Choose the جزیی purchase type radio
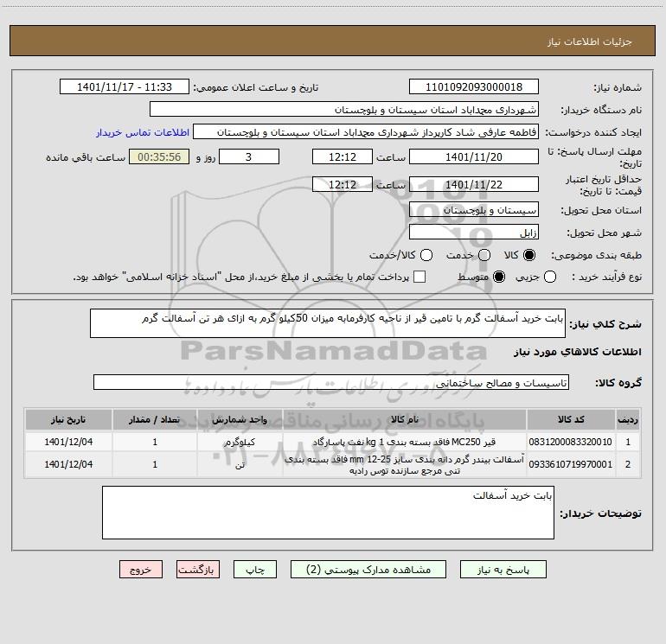Viewport: 666px width, 644px height. [x=549, y=277]
